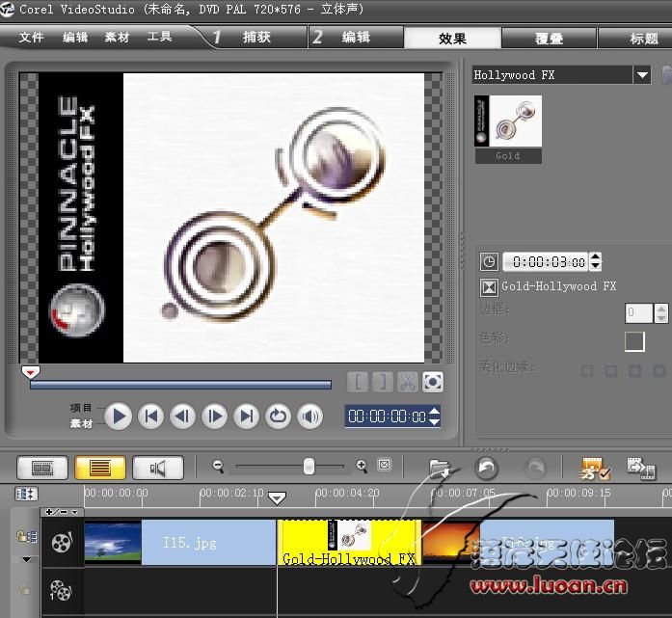Click the Mark-in bracket button
This screenshot has width=672, height=618.
(358, 382)
